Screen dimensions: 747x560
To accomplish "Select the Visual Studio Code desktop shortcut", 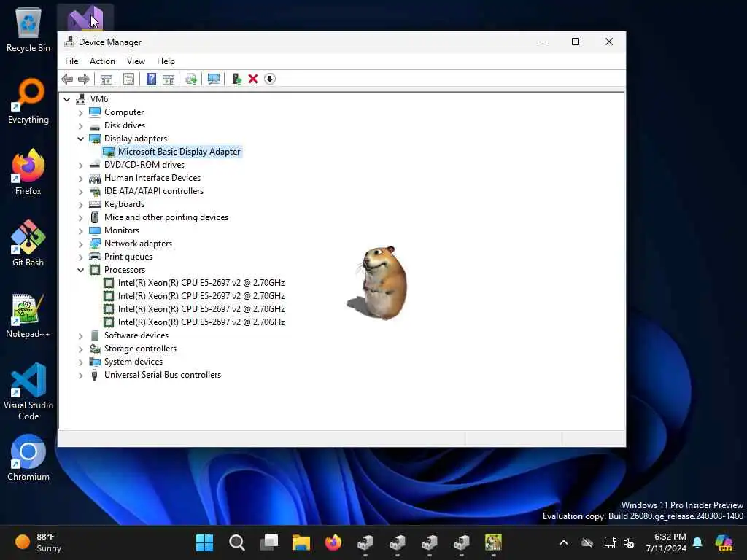I will (28, 392).
